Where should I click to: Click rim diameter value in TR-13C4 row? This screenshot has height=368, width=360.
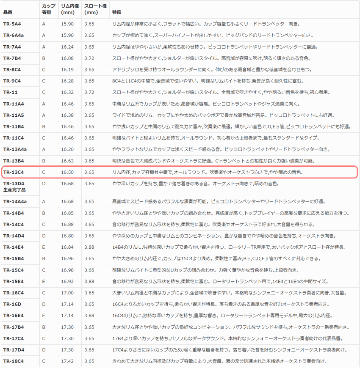click(x=67, y=172)
